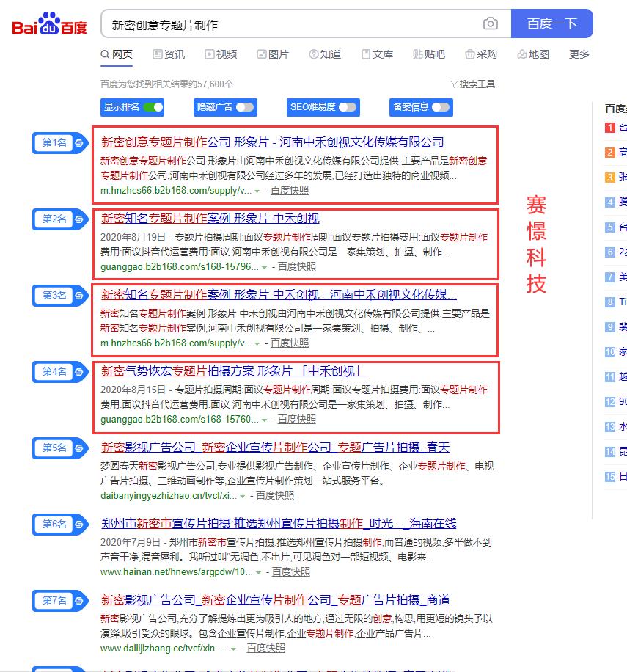Viewport: 627px width, 672px height.
Task: Click URL guanggao.b2b168.com/s168-15796
Action: (x=180, y=266)
